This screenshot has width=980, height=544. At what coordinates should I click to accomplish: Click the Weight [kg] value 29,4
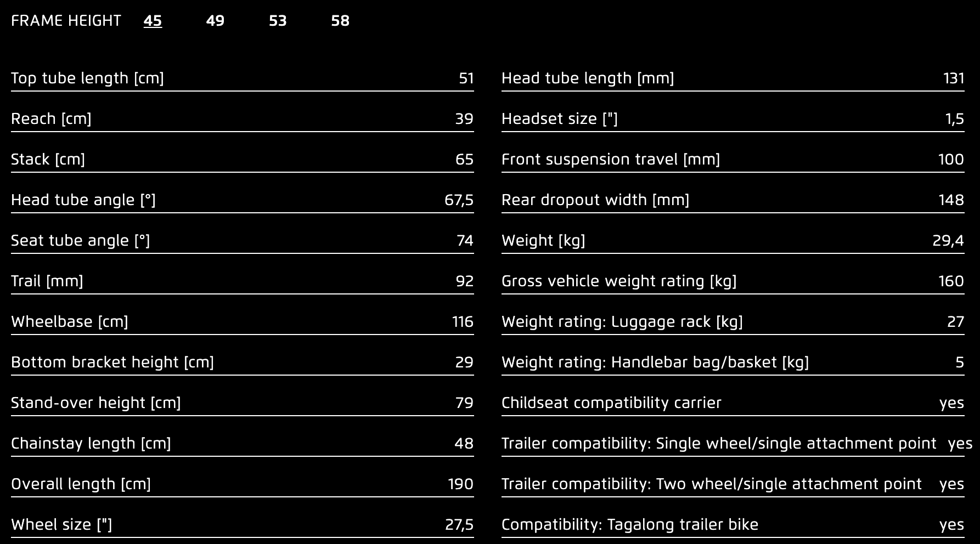tap(948, 241)
